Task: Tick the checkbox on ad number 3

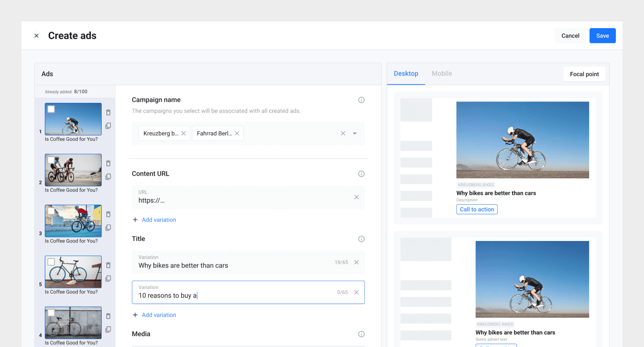Action: point(51,211)
